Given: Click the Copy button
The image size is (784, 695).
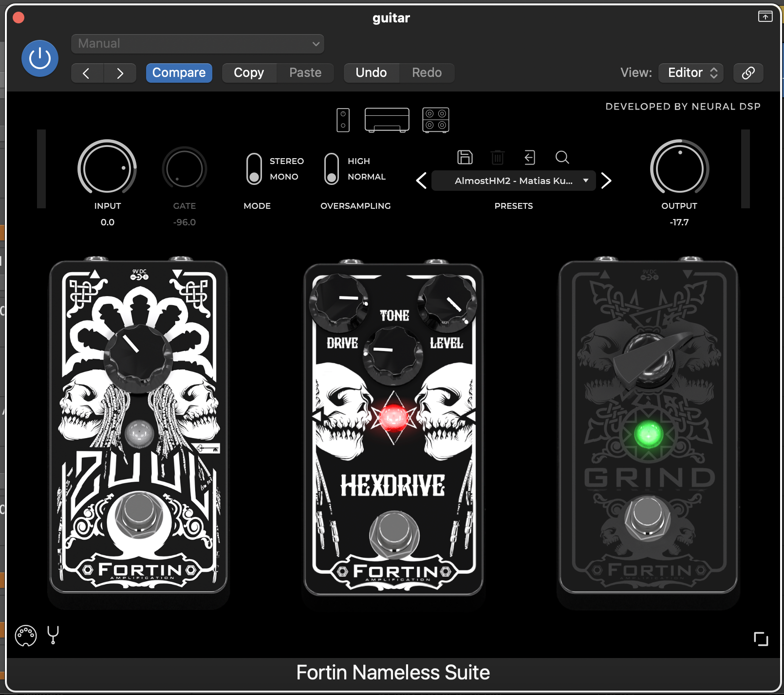Looking at the screenshot, I should [x=249, y=73].
